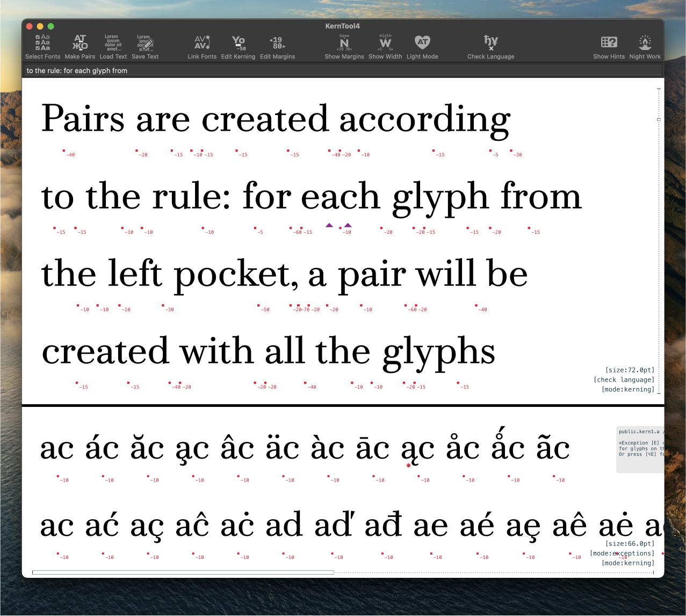Activate the Link Fonts tool
Image resolution: width=686 pixels, height=616 pixels.
(x=202, y=47)
